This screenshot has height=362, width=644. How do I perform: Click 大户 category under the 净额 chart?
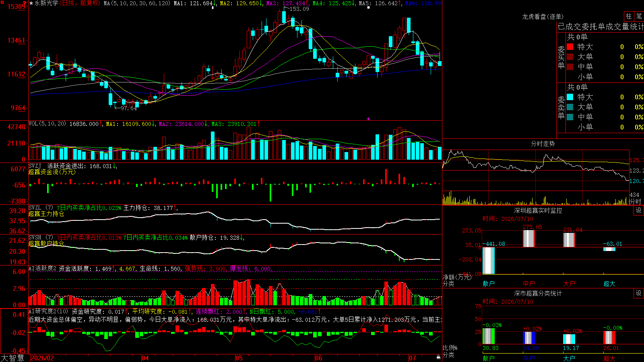coord(569,284)
